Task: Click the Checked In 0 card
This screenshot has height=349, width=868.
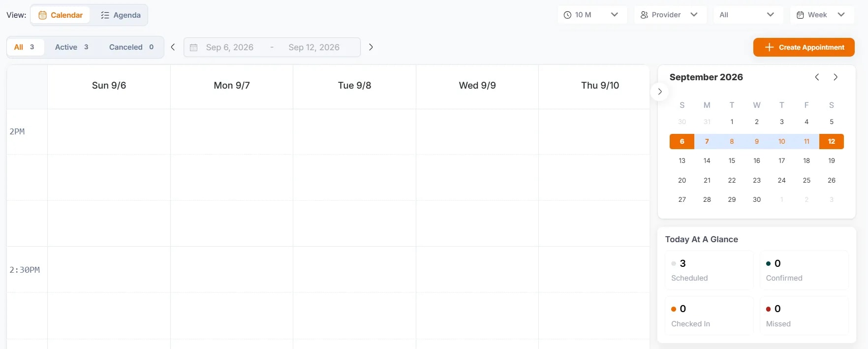Action: click(x=709, y=316)
